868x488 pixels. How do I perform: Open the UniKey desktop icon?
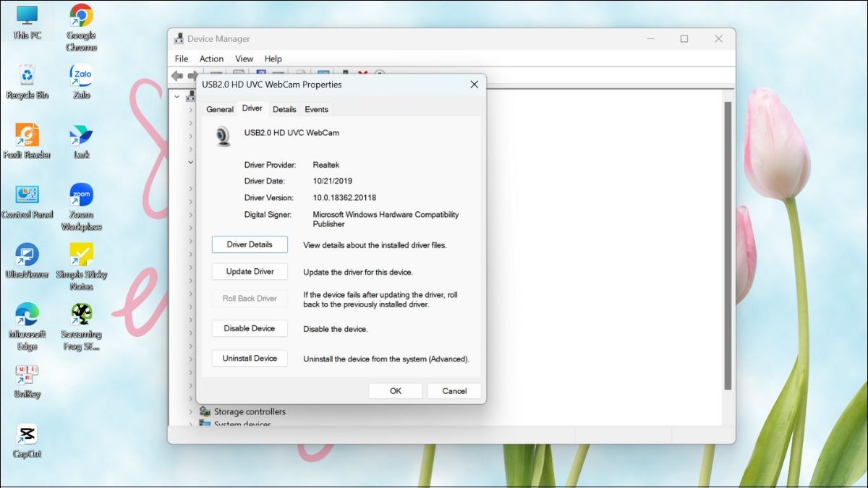coord(27,382)
